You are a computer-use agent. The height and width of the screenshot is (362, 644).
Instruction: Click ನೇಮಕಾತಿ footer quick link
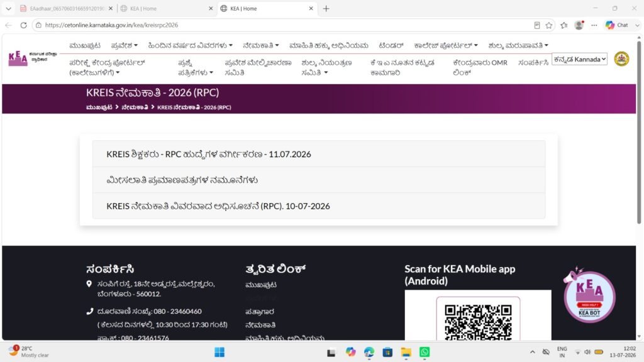tap(260, 325)
